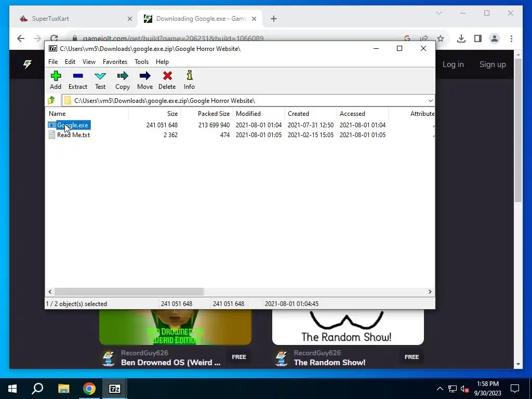Click the Google icon in the address bar
The height and width of the screenshot is (399, 532).
[407, 38]
